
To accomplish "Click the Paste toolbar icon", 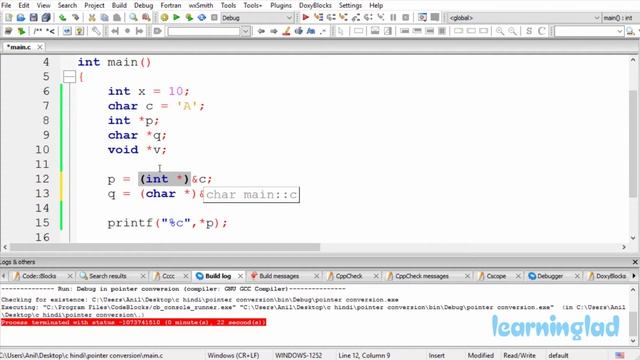I will pyautogui.click(x=117, y=18).
